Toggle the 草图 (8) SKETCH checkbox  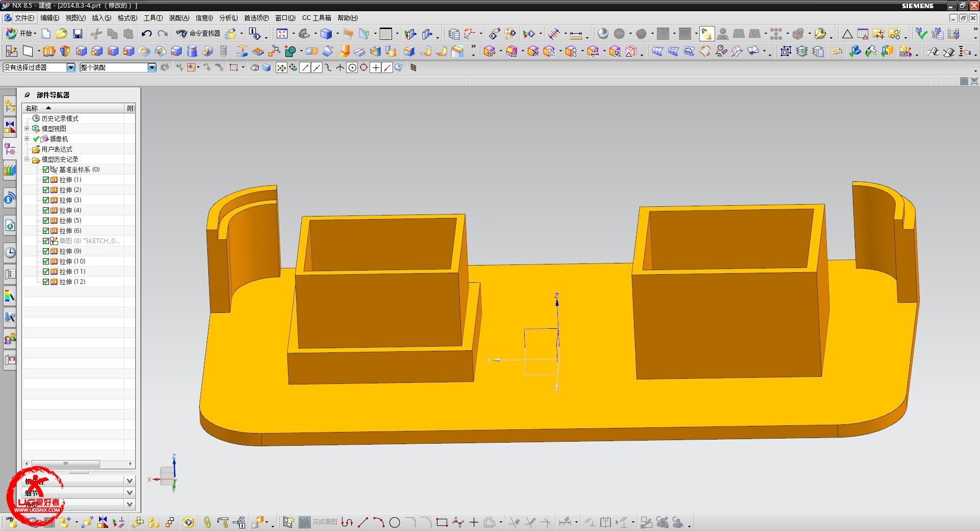point(46,241)
